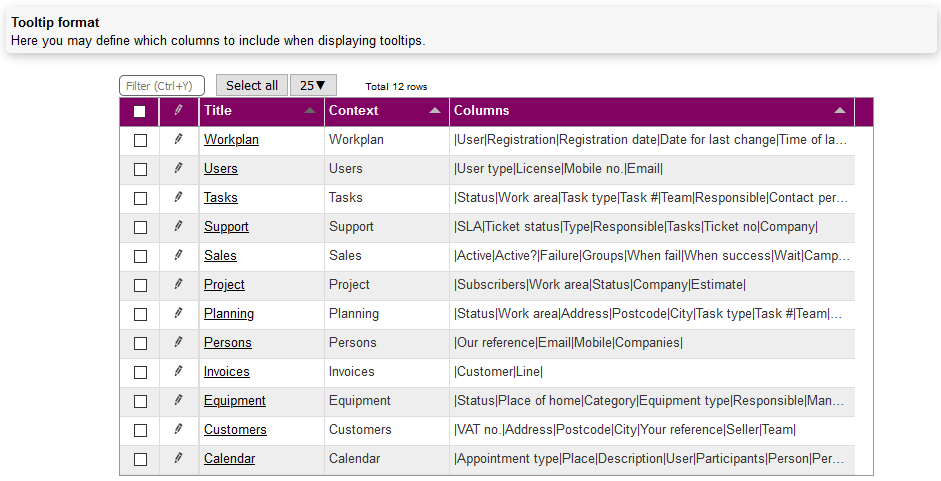Toggle the header select-all checkbox
Viewport: 941px width, 481px height.
(140, 112)
